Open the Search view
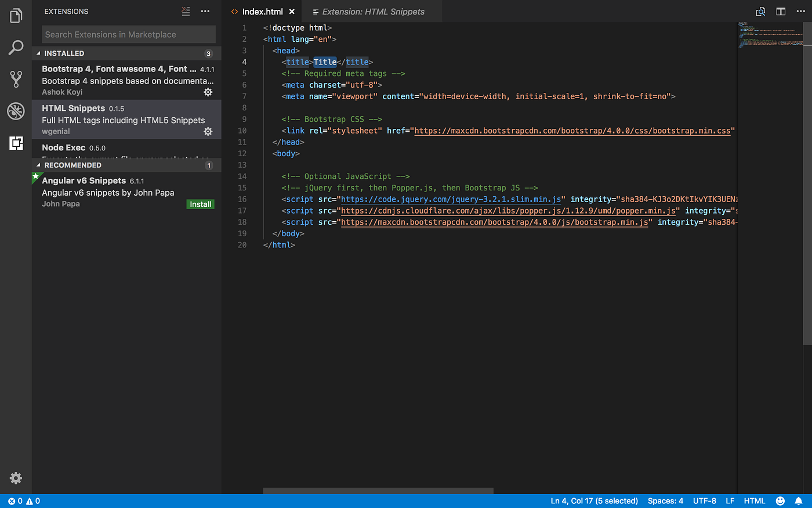Image resolution: width=812 pixels, height=508 pixels. 16,48
